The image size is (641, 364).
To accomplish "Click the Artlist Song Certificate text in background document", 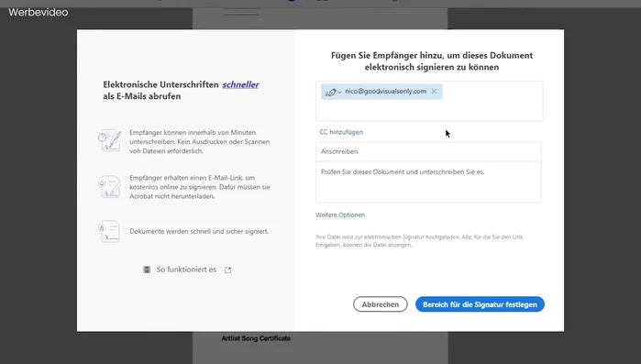I will [x=256, y=338].
